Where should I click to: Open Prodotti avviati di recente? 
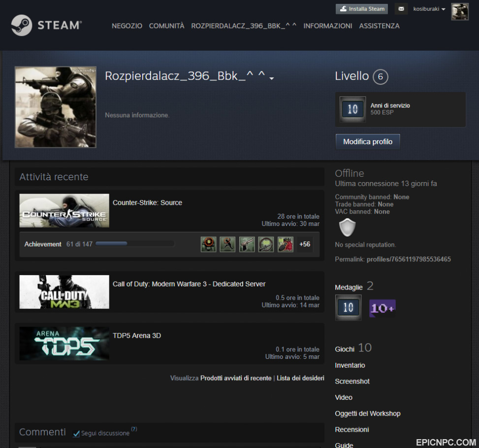[x=236, y=378]
